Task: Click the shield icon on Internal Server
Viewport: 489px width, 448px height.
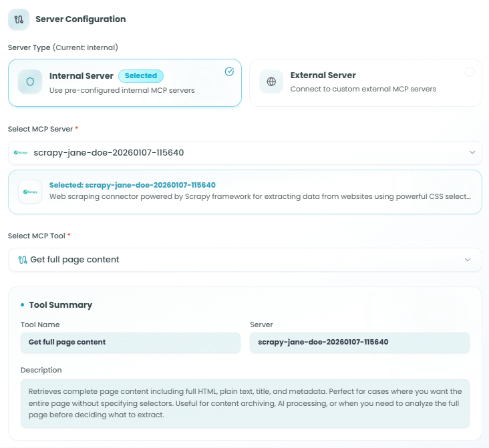Action: 30,82
